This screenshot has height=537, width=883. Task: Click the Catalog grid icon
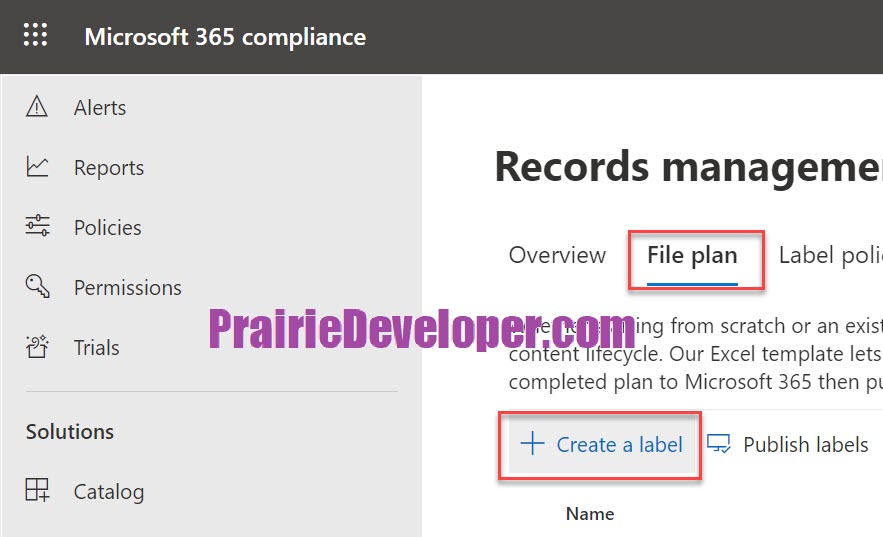(37, 490)
